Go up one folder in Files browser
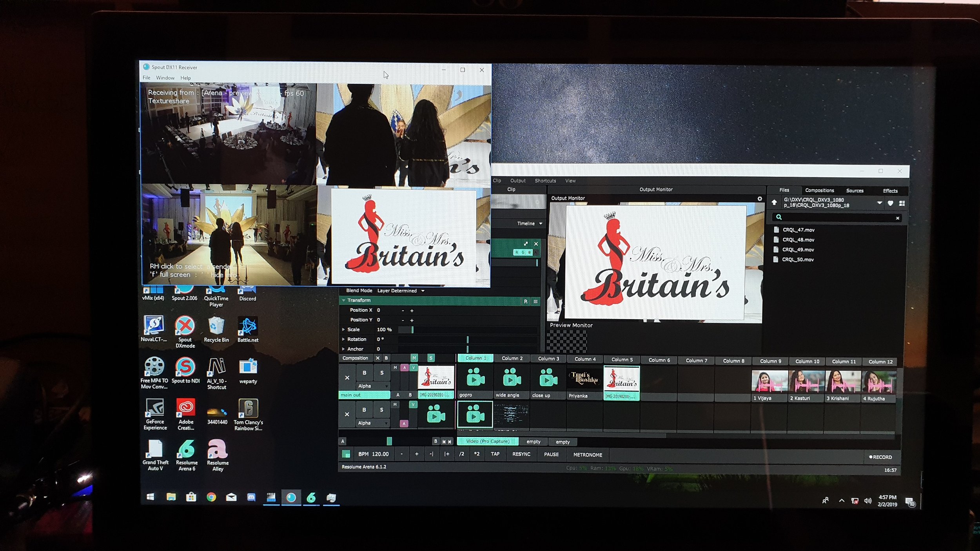Viewport: 980px width, 551px height. click(x=774, y=203)
